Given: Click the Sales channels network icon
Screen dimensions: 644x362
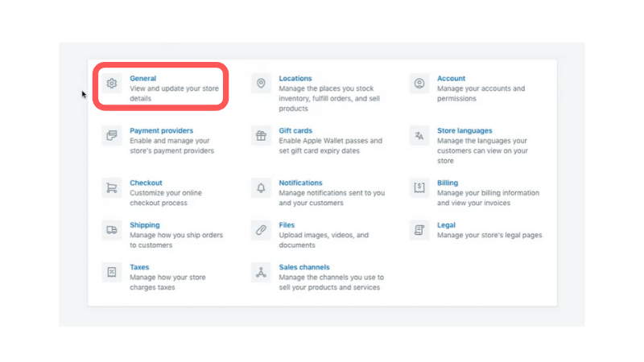Looking at the screenshot, I should coord(261,272).
